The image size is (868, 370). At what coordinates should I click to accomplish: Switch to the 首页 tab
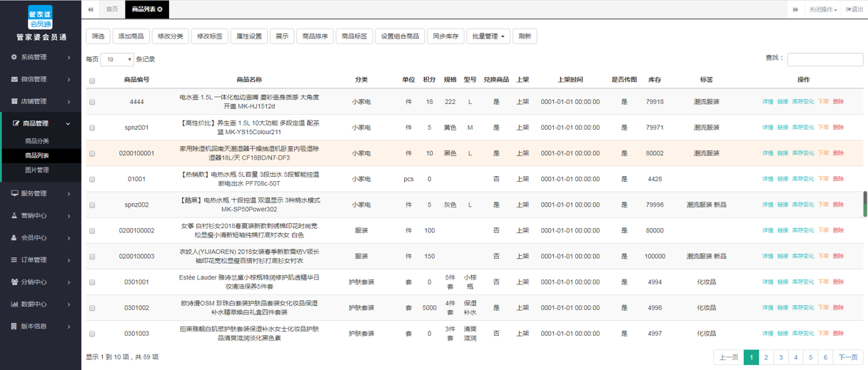click(112, 9)
